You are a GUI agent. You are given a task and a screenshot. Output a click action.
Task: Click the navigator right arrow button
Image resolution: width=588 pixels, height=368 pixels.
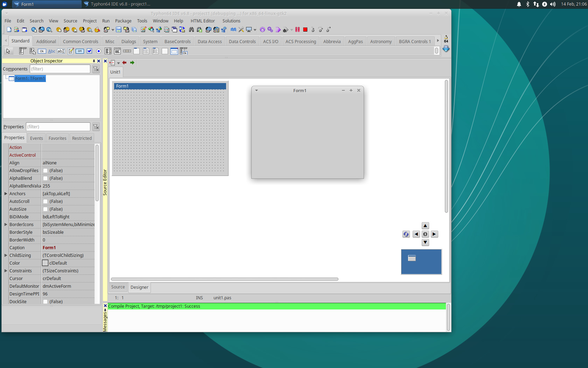434,234
